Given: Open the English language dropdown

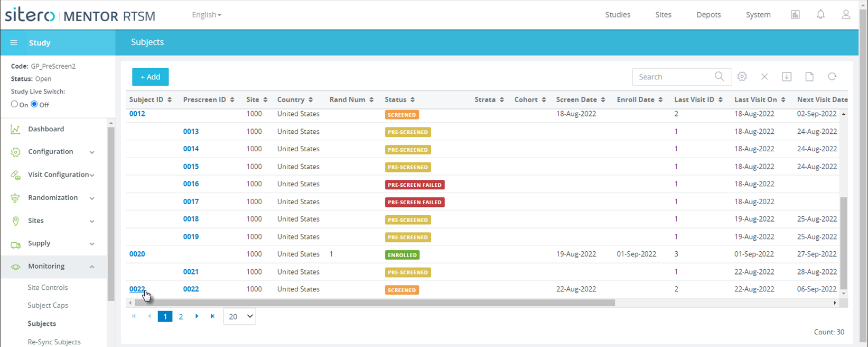Looking at the screenshot, I should pos(207,15).
